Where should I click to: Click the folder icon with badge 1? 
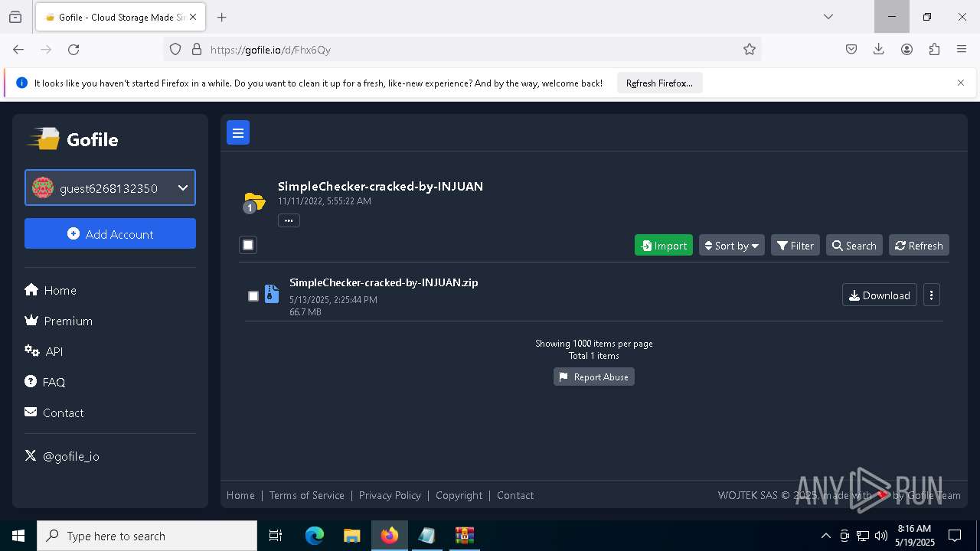point(253,202)
